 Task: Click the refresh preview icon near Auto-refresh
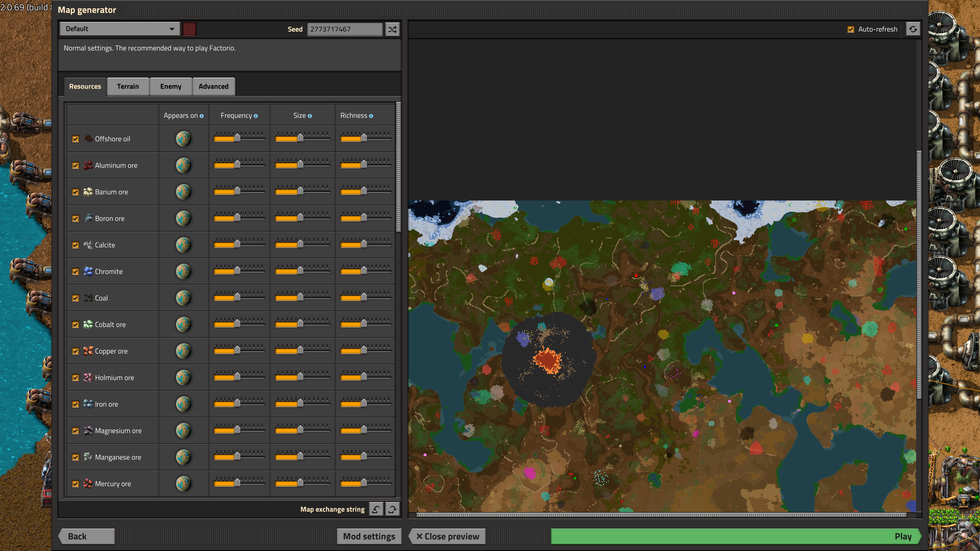(x=913, y=29)
